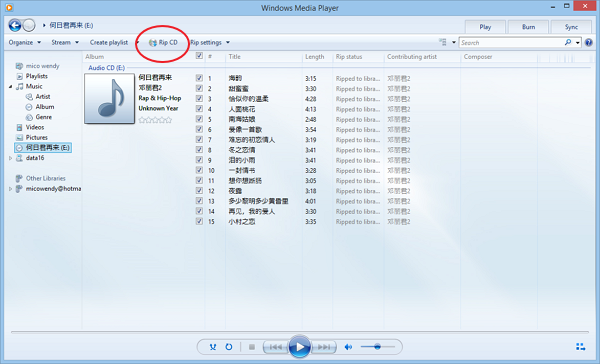600x364 pixels.
Task: Sort by the Length column header
Action: (315, 57)
